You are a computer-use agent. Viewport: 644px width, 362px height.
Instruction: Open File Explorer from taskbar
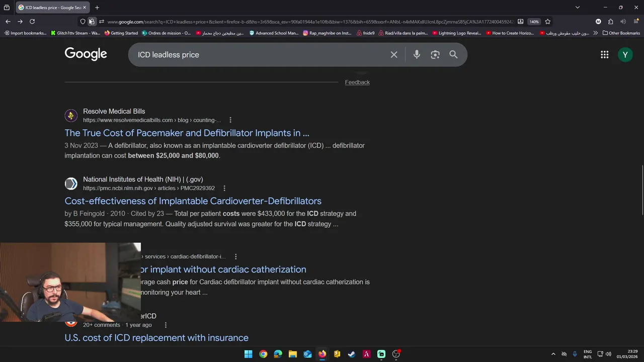click(293, 354)
